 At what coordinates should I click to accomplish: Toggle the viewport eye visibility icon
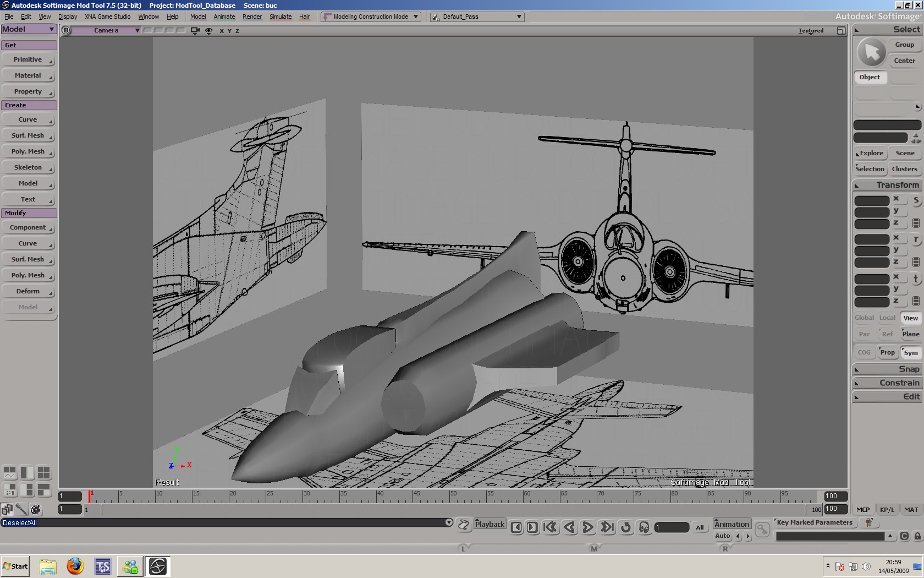[x=209, y=31]
